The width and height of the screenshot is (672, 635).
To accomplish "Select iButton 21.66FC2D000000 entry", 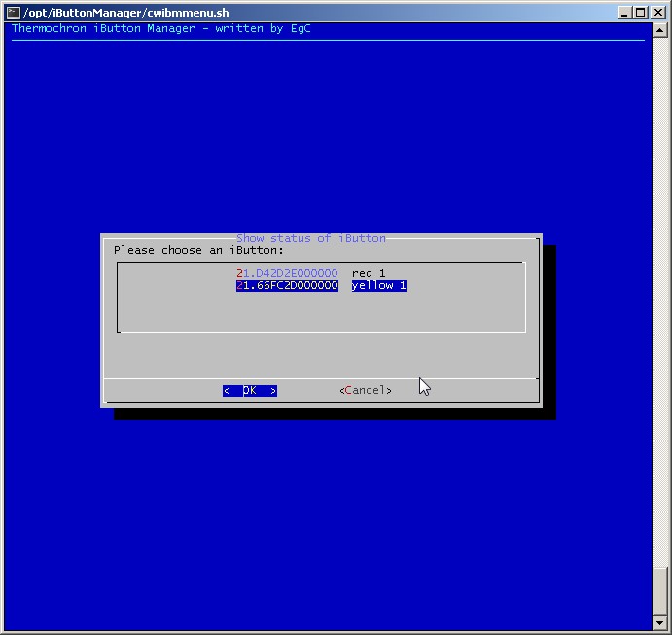I will [x=287, y=285].
